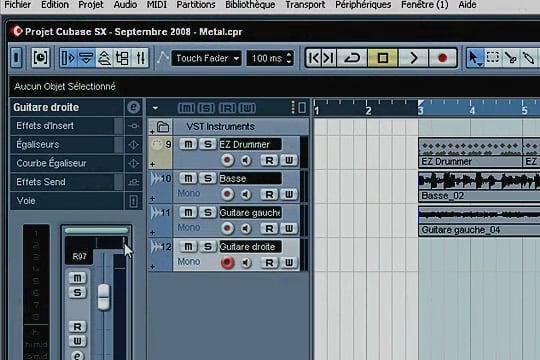The height and width of the screenshot is (360, 540).
Task: Start playback with the Play button
Action: click(413, 58)
